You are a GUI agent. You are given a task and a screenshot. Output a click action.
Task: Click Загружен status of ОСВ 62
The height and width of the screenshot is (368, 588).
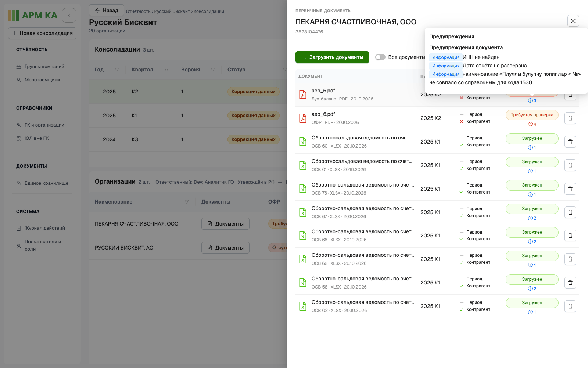point(532,256)
